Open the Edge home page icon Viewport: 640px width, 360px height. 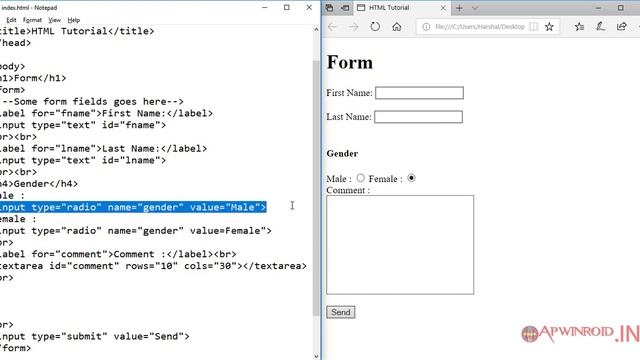coord(396,27)
